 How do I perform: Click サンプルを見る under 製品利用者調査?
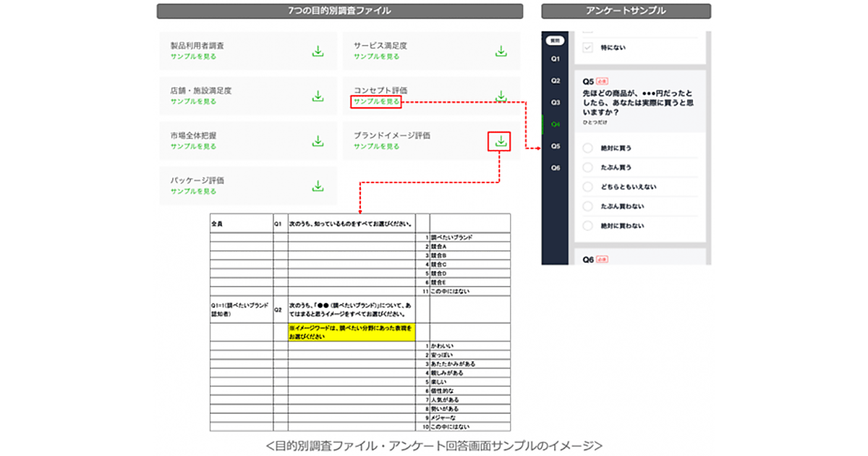(x=193, y=56)
